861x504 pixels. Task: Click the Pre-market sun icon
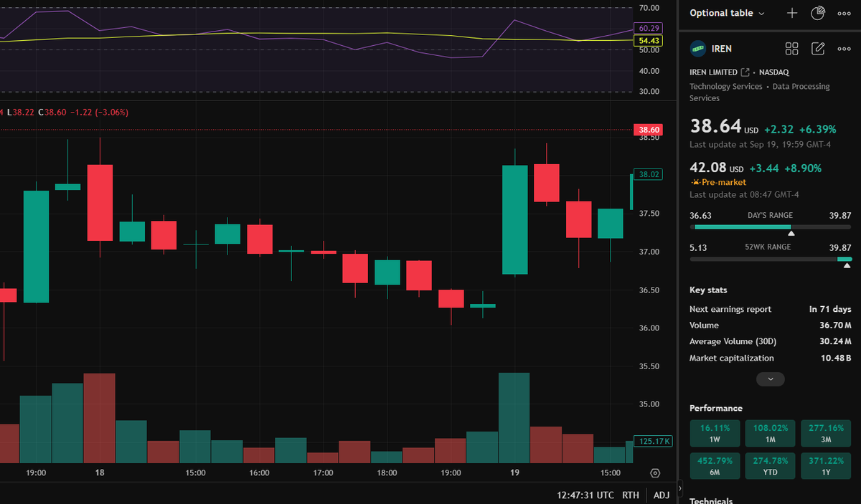[695, 182]
